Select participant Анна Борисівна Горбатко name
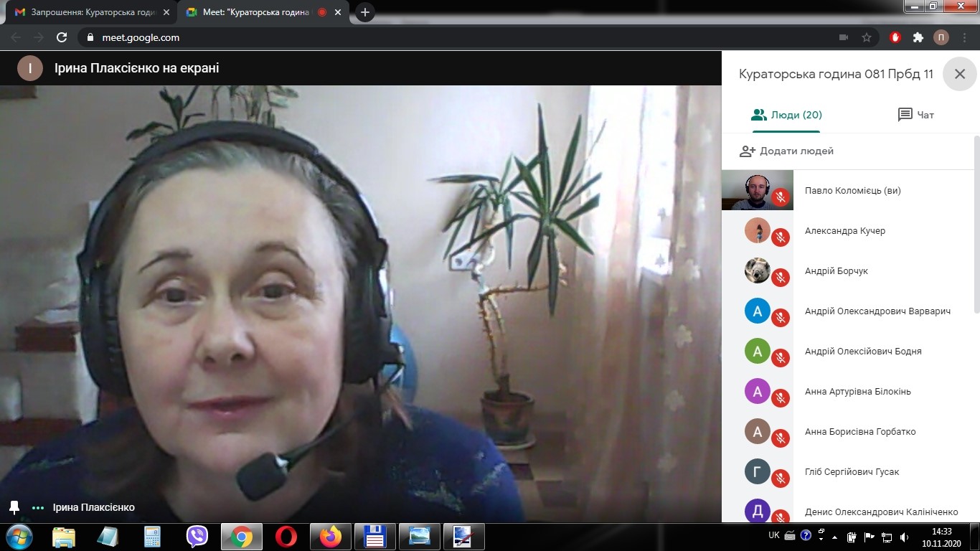This screenshot has height=551, width=980. (860, 432)
